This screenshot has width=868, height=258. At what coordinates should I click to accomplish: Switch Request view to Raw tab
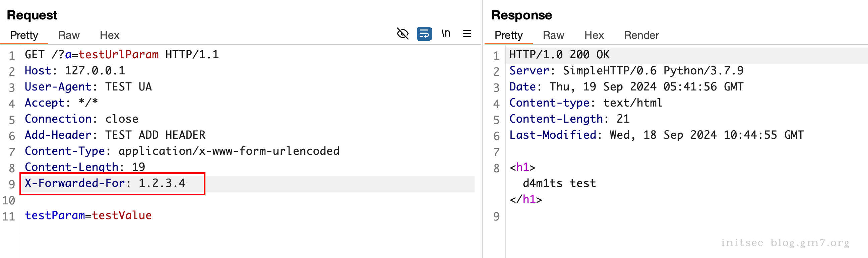[69, 36]
